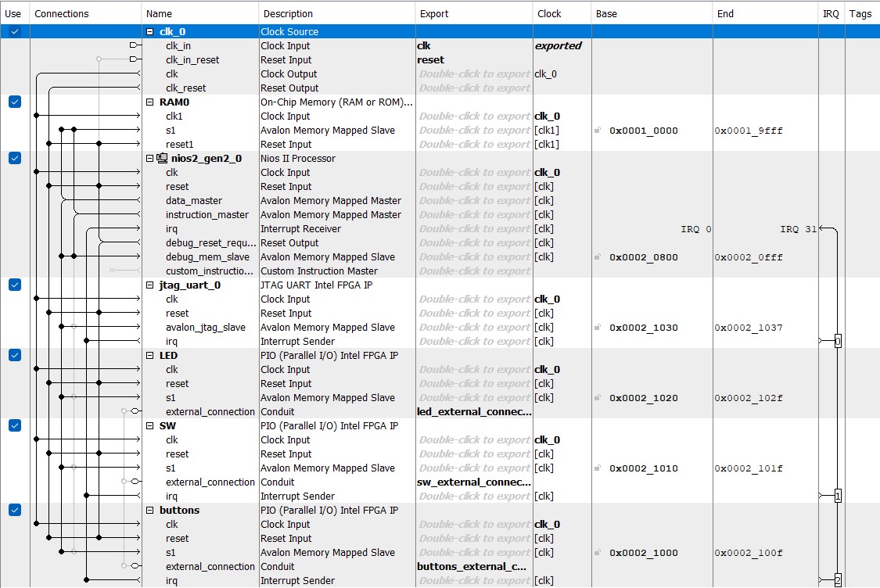Toggle the lock icon next to base 0x0002_0800

point(598,257)
